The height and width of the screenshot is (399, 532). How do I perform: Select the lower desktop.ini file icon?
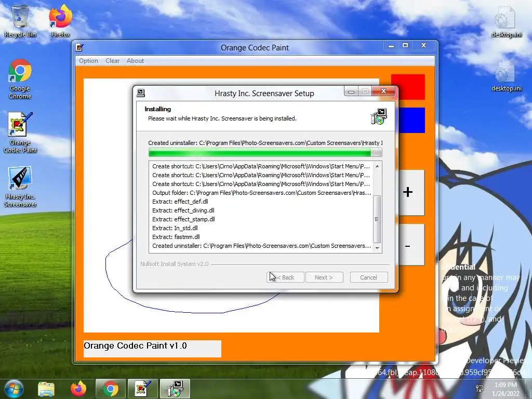pos(506,76)
